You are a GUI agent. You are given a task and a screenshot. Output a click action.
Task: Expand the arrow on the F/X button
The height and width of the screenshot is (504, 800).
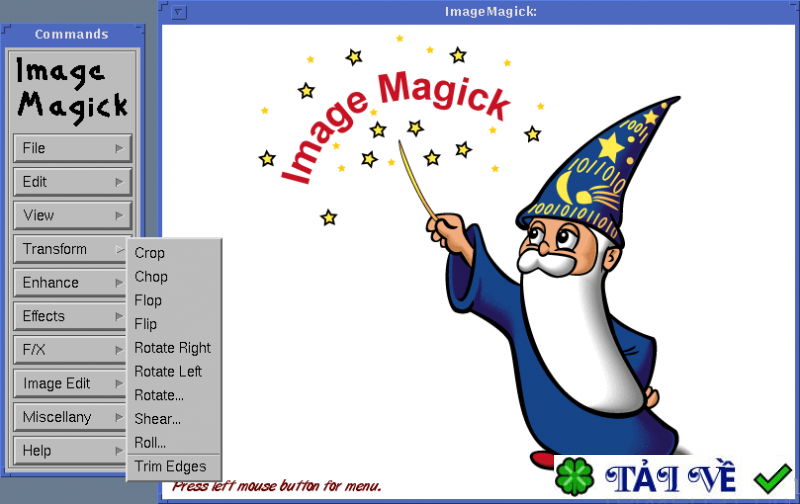(x=119, y=350)
